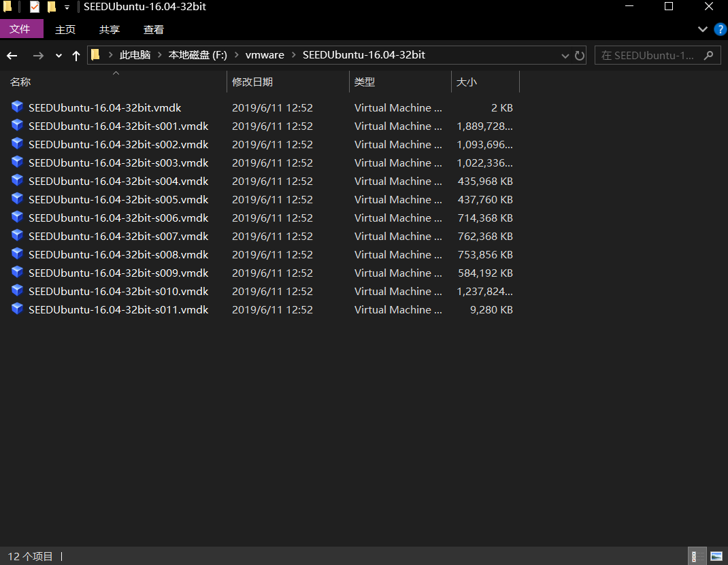Click 本地磁盘 (F:) breadcrumb segment
728x565 pixels.
198,55
